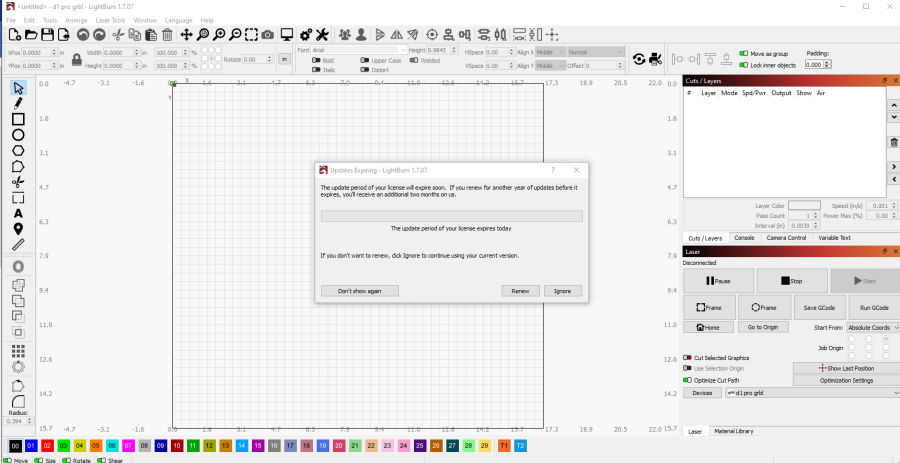Select the Polygon hexagon tool

click(x=18, y=150)
